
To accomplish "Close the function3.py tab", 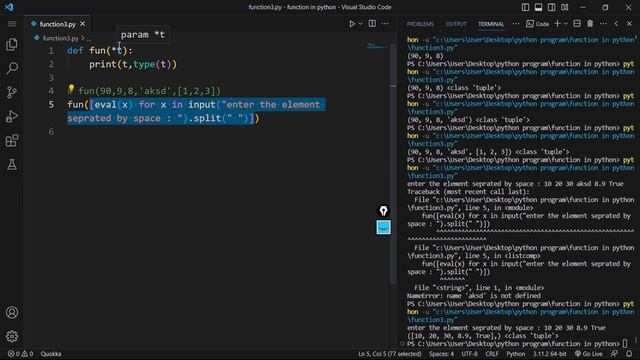I will coord(83,24).
